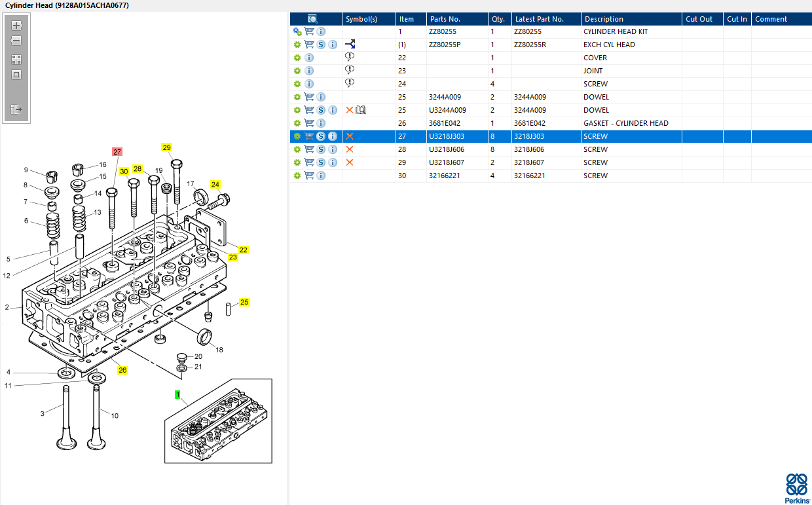The height and width of the screenshot is (505, 812).
Task: Click gear icon for 32166221 row
Action: coord(297,176)
